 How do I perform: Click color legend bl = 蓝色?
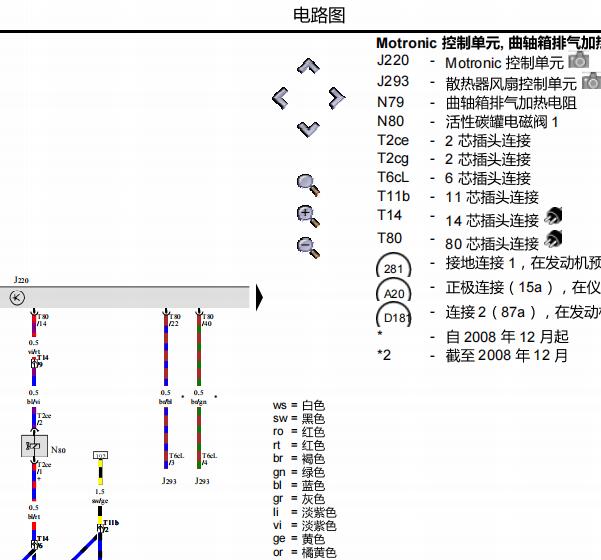pos(299,486)
